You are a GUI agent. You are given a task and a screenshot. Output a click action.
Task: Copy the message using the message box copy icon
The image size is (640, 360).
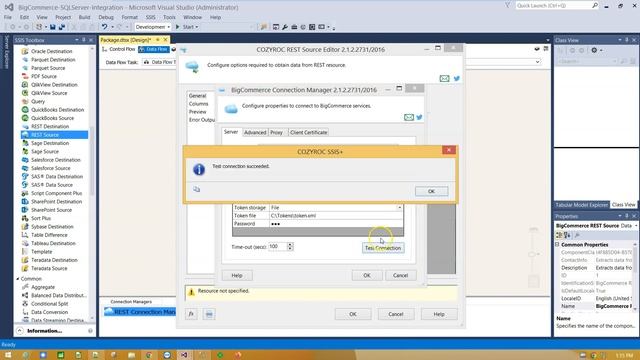click(x=196, y=189)
